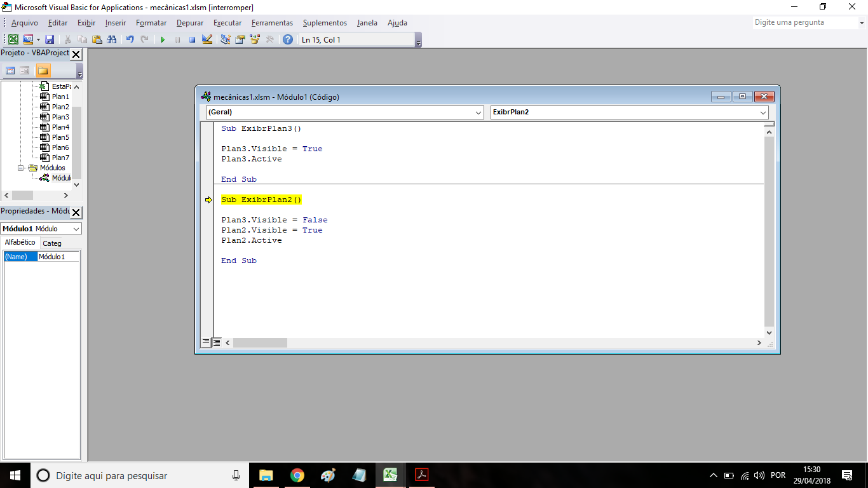This screenshot has width=868, height=488.
Task: Click the Insert UserForm toolbar icon
Action: [x=28, y=39]
